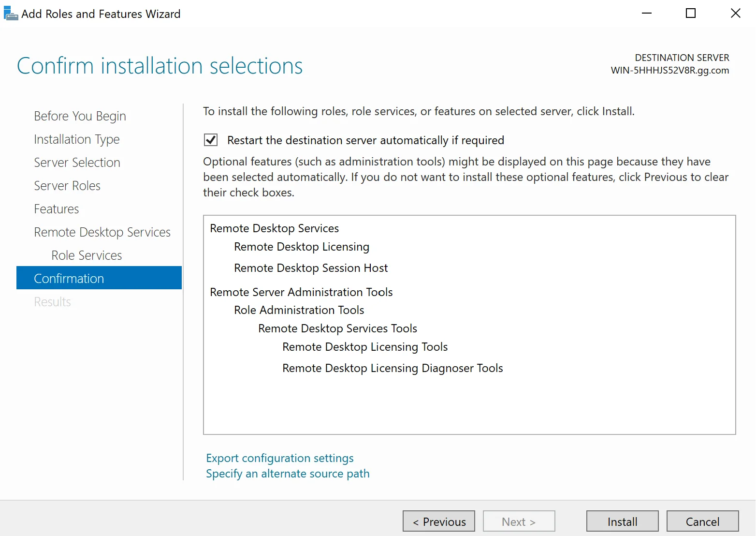The height and width of the screenshot is (536, 756).
Task: Select Remote Desktop Session Host entry
Action: [311, 268]
